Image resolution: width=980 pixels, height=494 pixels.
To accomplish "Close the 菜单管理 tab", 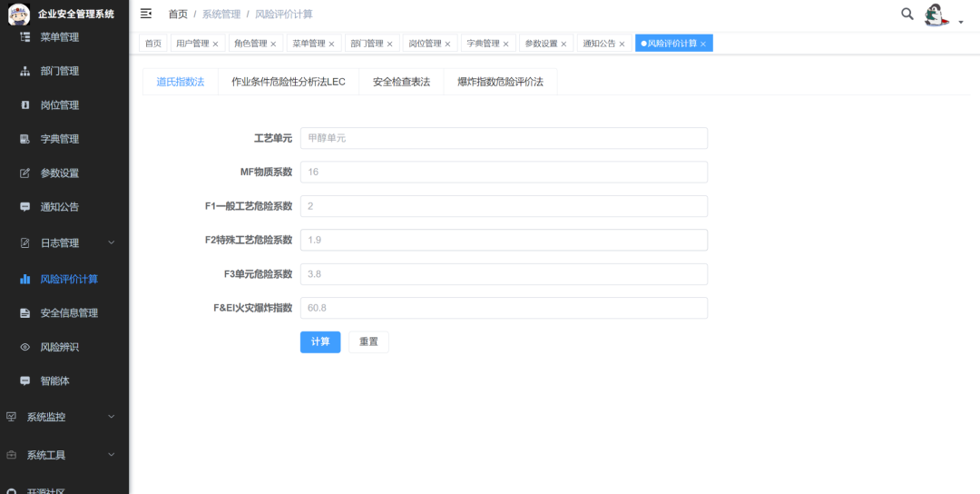I will tap(331, 44).
